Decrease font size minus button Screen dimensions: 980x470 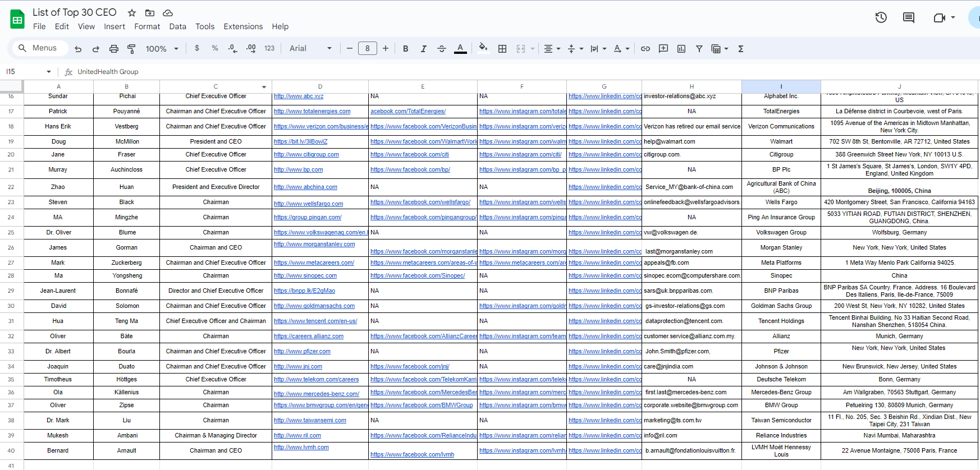(350, 49)
